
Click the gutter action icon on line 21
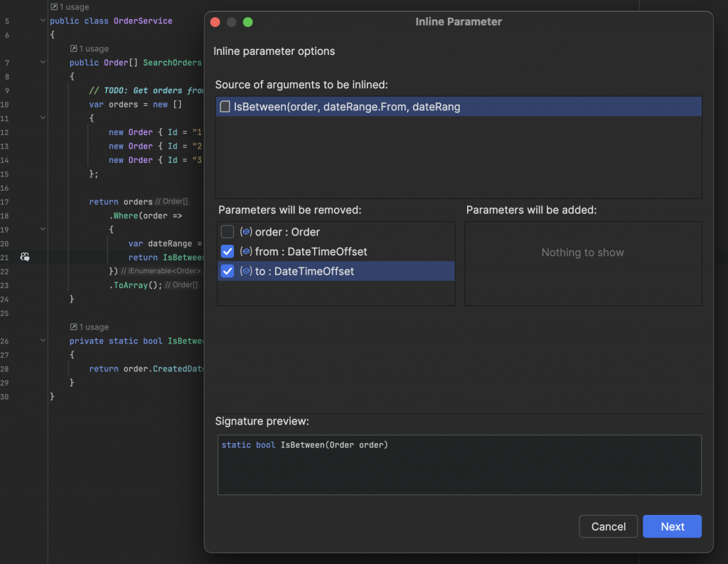click(24, 257)
